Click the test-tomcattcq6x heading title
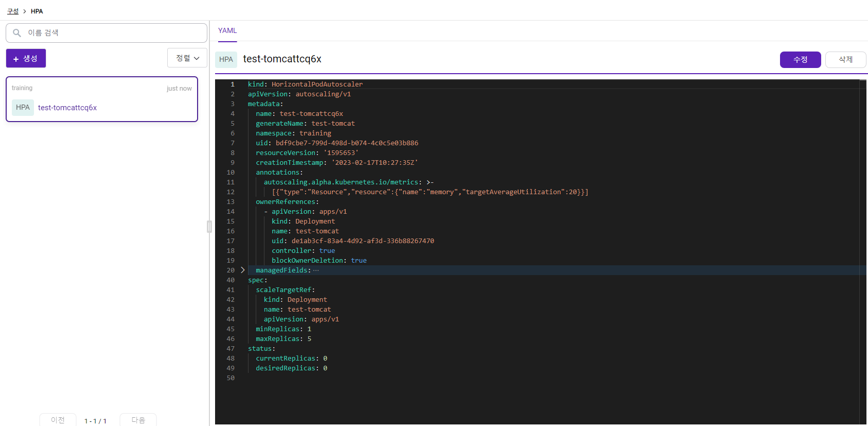Image resolution: width=868 pixels, height=426 pixels. pyautogui.click(x=282, y=59)
